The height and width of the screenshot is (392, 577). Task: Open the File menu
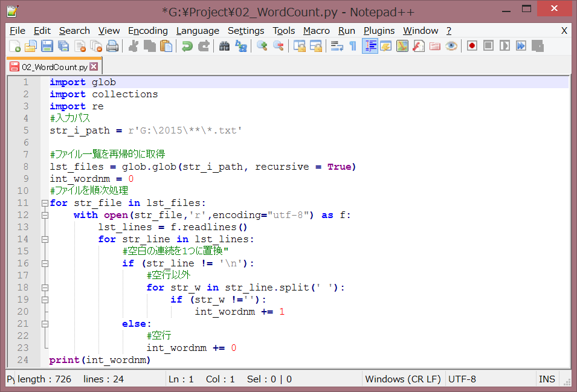18,31
